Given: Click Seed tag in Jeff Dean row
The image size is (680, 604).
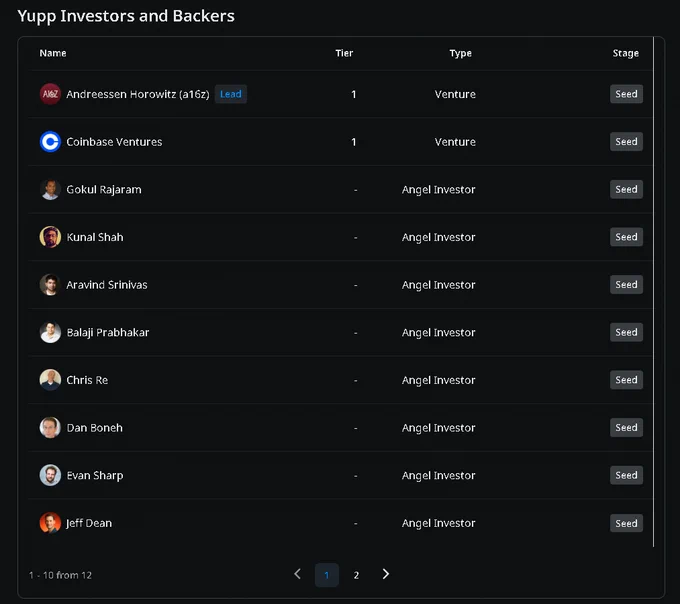Looking at the screenshot, I should pos(626,523).
